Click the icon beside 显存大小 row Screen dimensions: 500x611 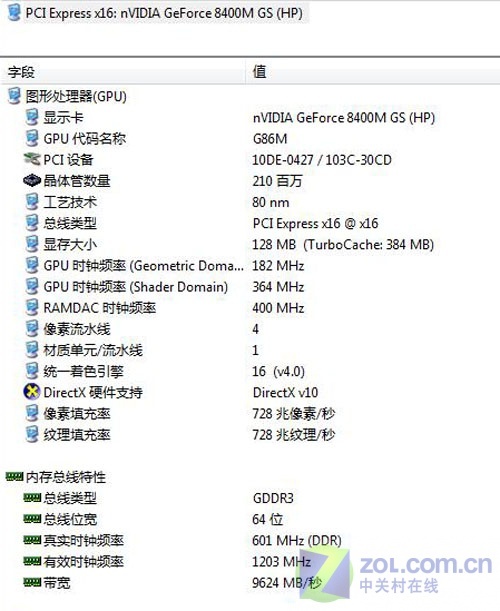click(x=32, y=244)
